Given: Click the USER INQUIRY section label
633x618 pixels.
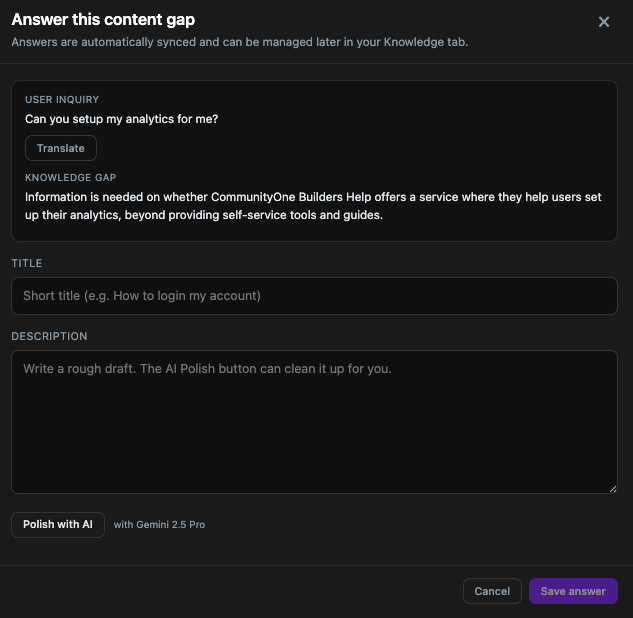Looking at the screenshot, I should click(x=62, y=100).
